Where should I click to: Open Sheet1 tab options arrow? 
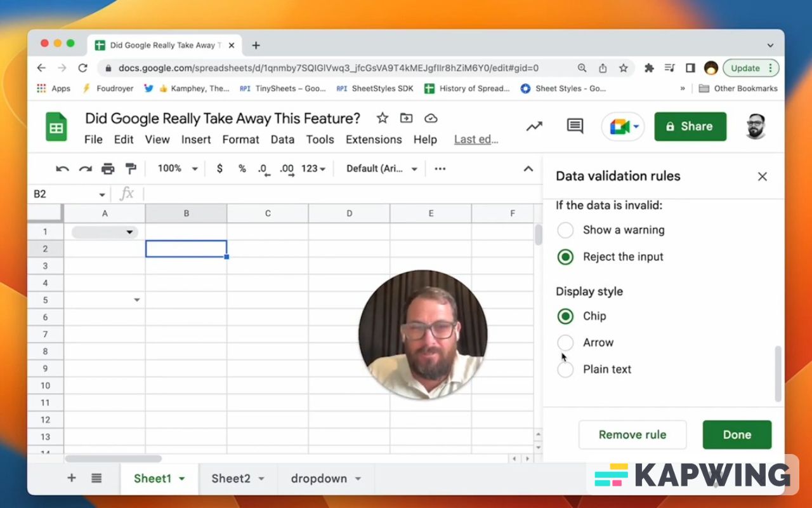click(x=182, y=479)
